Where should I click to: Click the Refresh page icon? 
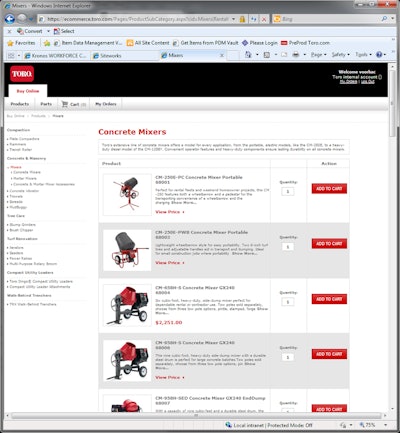254,19
